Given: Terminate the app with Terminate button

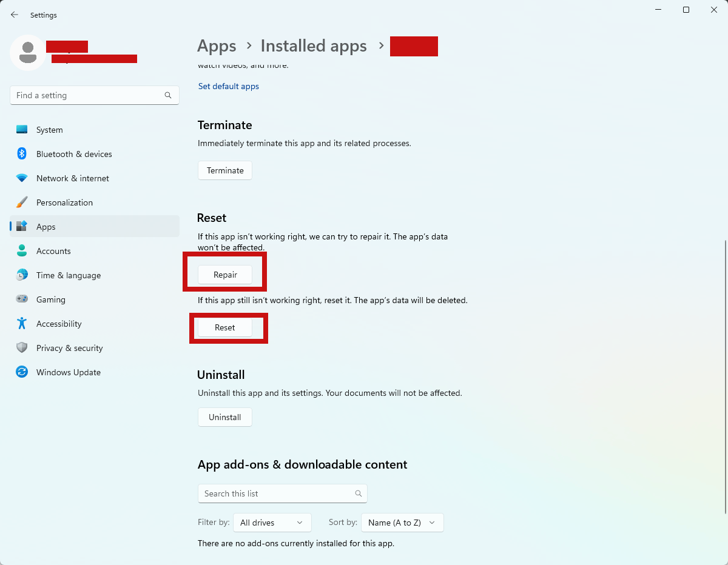Looking at the screenshot, I should (x=225, y=170).
